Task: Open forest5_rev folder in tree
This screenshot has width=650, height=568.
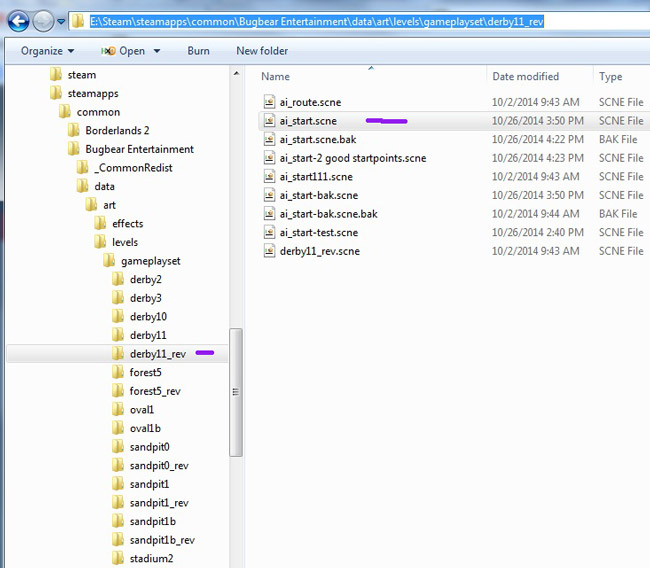Action: coord(146,391)
